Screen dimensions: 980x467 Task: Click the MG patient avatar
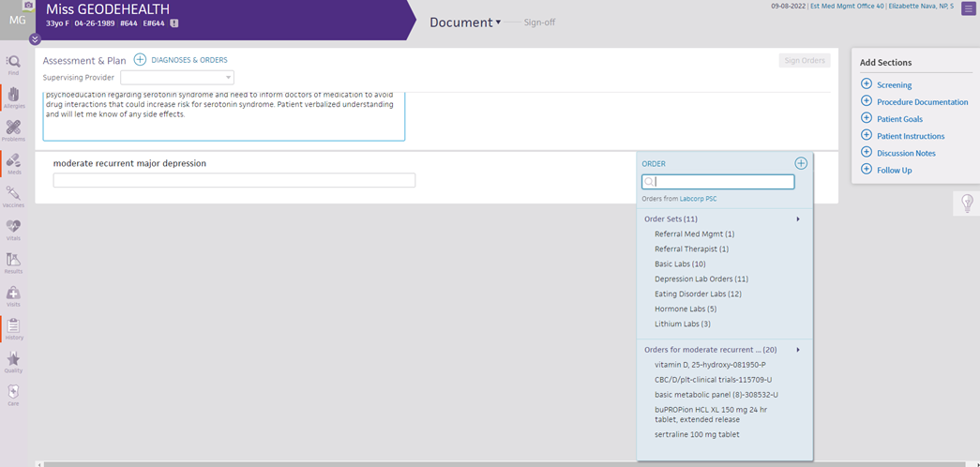tap(17, 18)
